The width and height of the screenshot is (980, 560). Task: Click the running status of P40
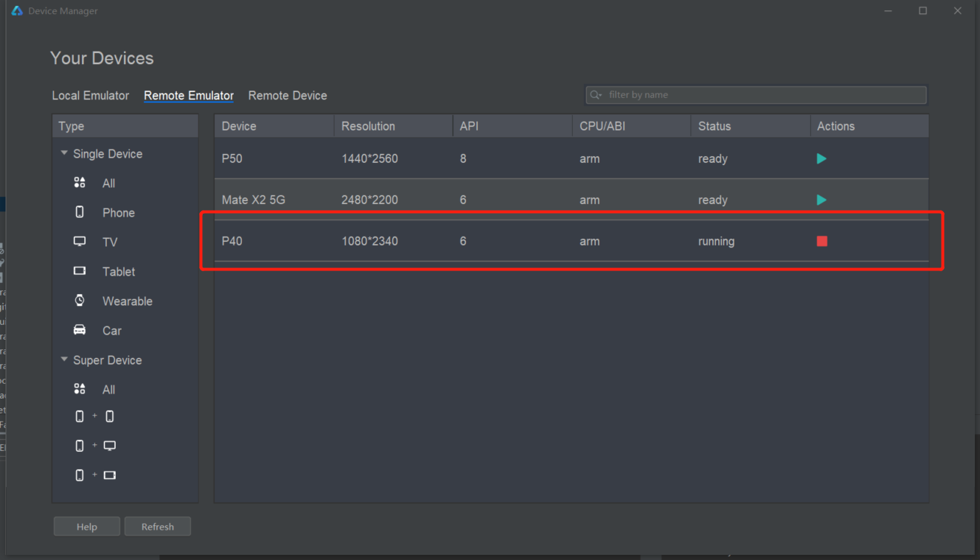point(716,241)
